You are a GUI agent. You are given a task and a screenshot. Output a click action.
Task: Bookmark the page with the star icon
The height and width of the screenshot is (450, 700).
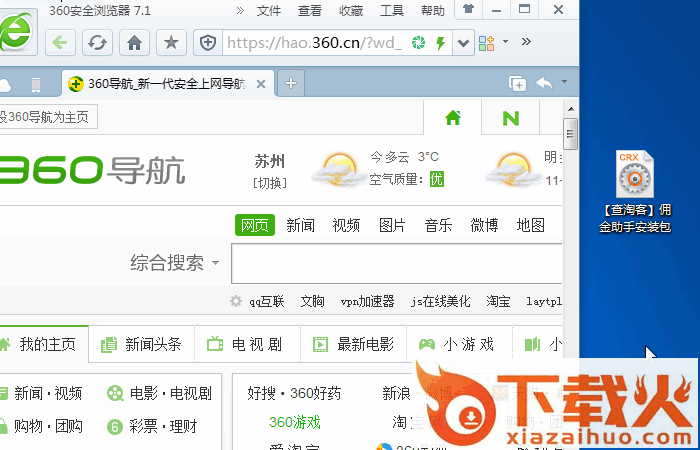point(171,42)
